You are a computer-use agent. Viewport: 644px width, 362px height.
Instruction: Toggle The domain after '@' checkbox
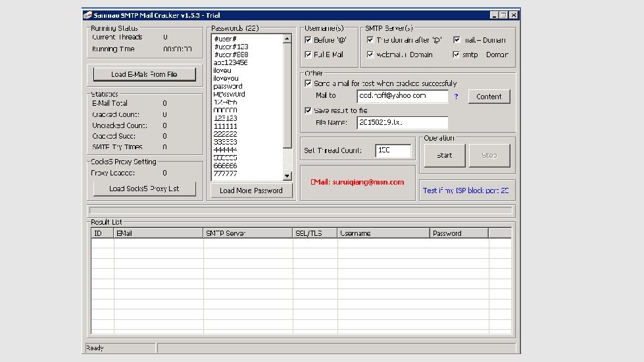pyautogui.click(x=370, y=40)
